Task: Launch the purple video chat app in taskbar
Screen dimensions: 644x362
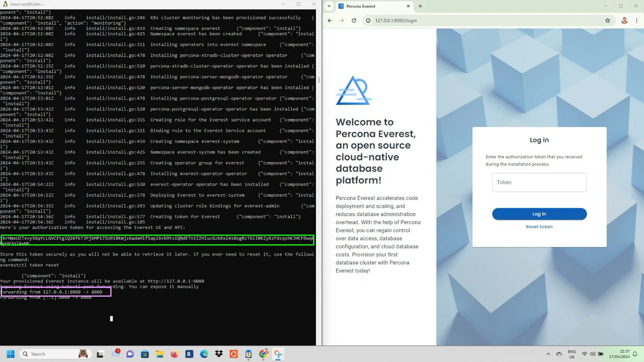Action: pos(130,354)
